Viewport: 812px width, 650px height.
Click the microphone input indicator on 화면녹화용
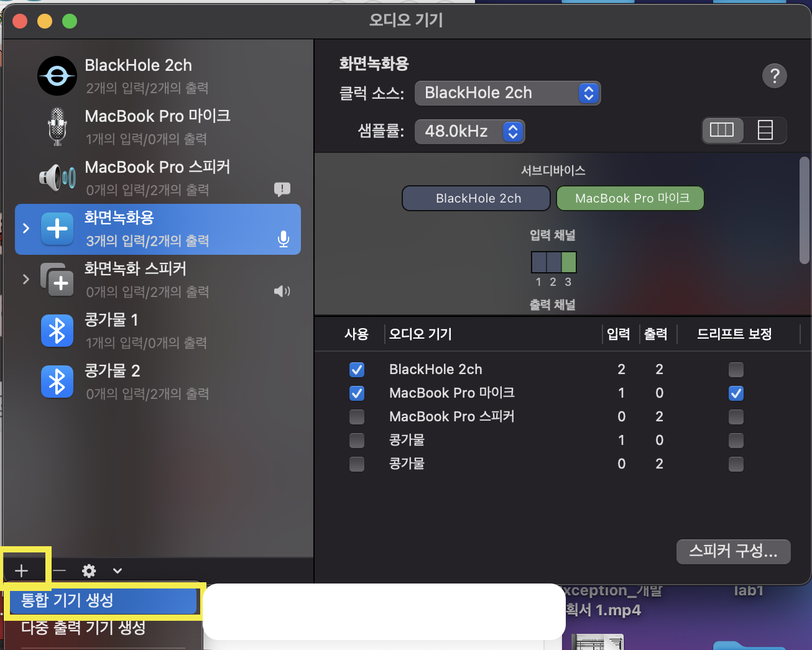coord(284,239)
